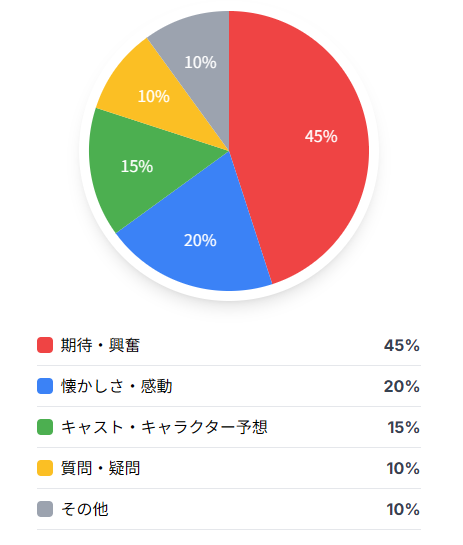The image size is (463, 545).
Task: Click the 10% value beside 質問・疑問
Action: [403, 469]
